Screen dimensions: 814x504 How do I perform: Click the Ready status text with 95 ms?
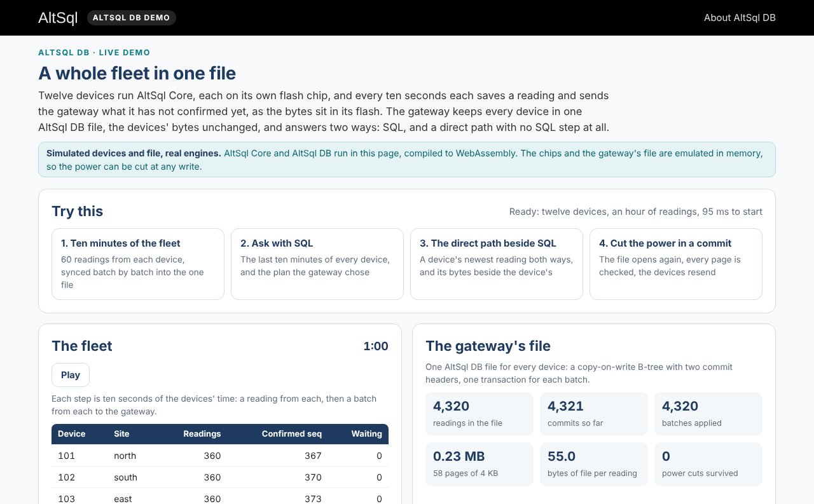636,212
